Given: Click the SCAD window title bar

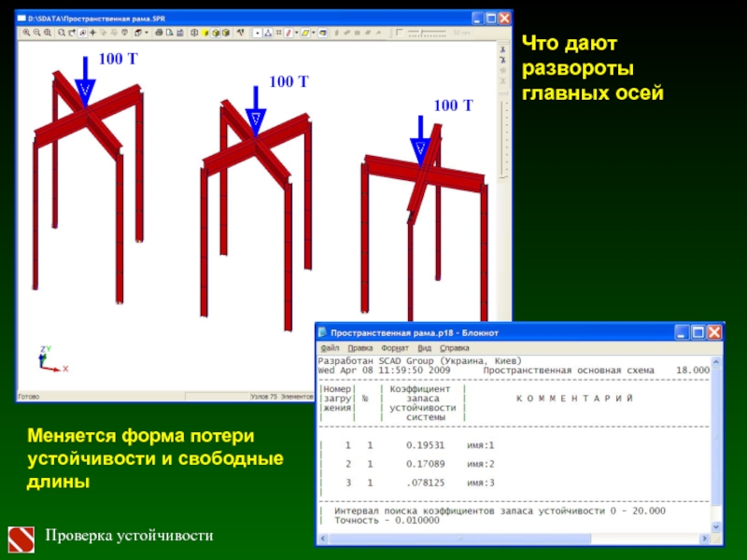Looking at the screenshot, I should tap(243, 19).
